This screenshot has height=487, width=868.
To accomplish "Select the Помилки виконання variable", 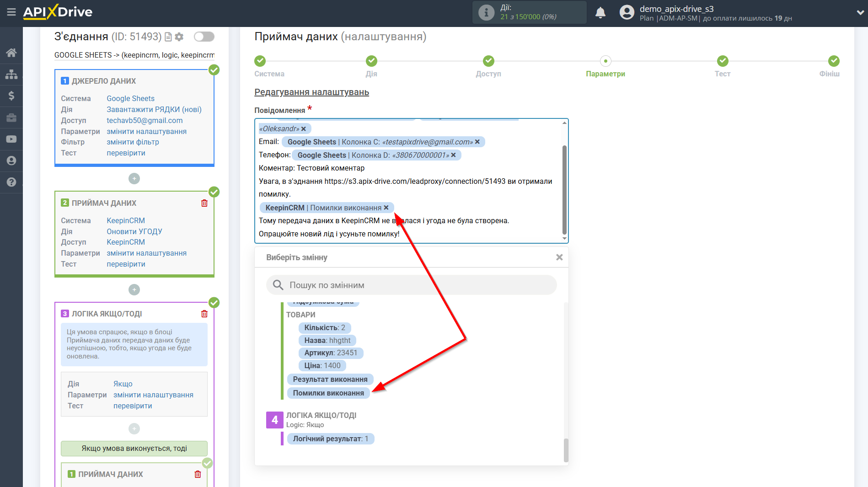I will (328, 393).
